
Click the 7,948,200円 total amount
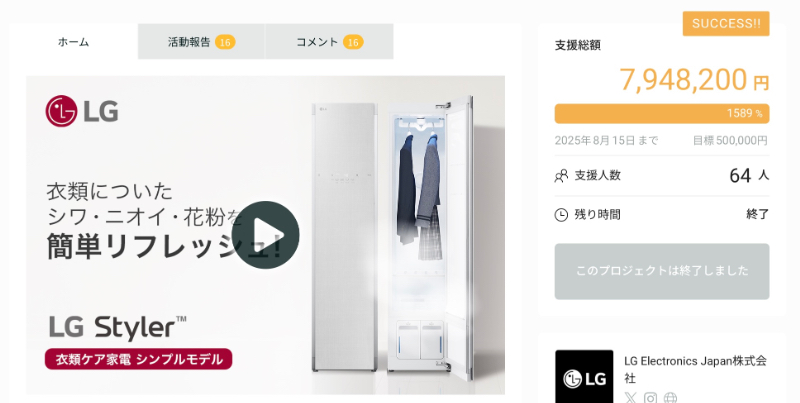(x=694, y=80)
